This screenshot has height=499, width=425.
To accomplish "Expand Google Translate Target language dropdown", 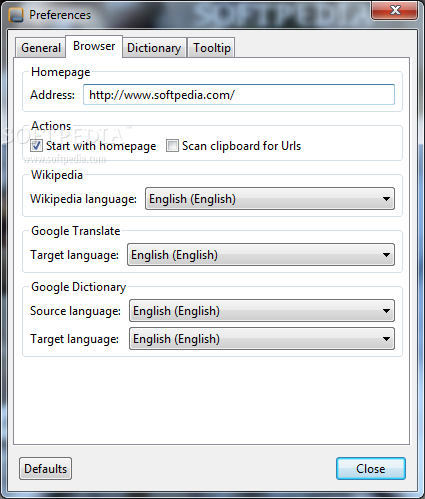I will tap(261, 255).
